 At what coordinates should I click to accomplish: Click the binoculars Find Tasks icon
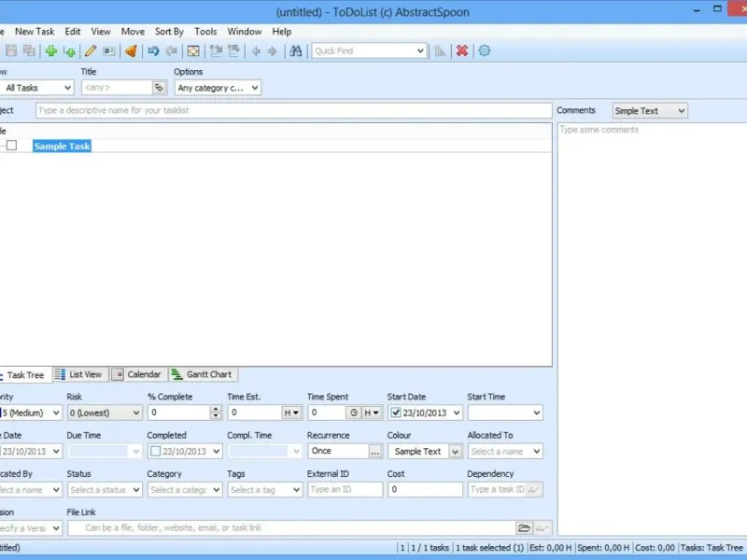pos(296,51)
